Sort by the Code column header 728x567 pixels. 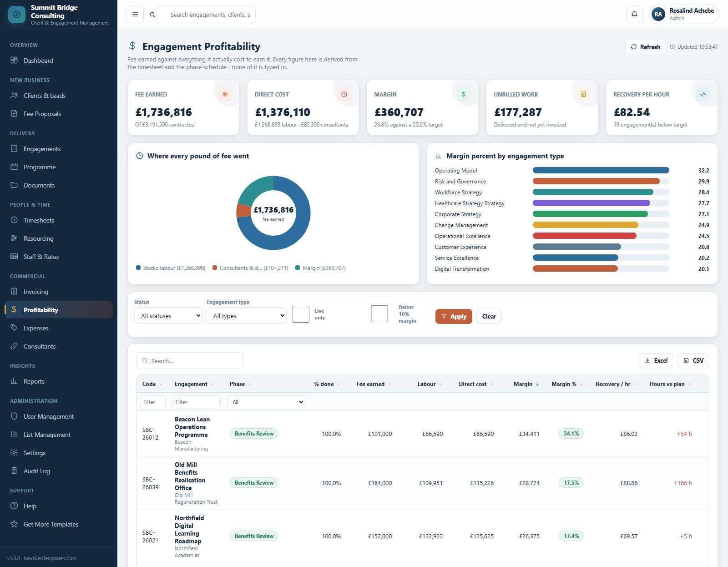[152, 384]
